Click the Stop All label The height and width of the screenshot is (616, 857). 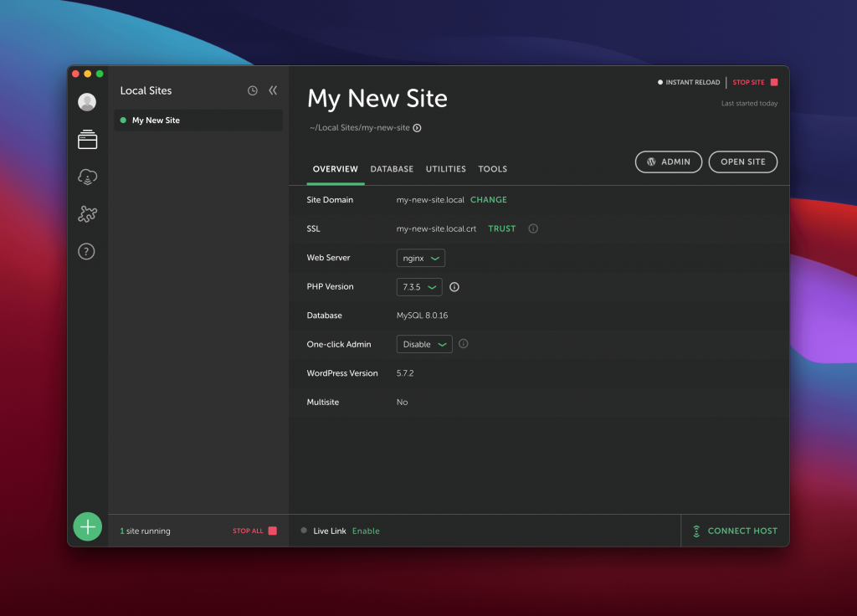click(248, 531)
